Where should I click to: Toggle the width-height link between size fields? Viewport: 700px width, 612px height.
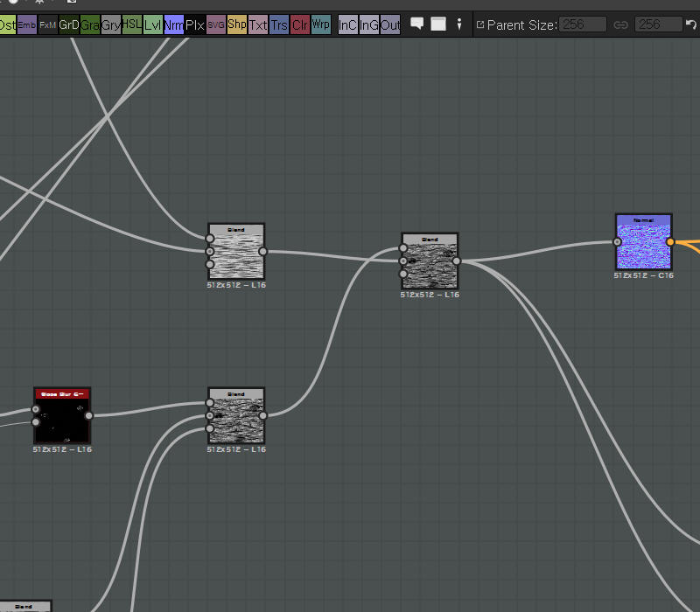pyautogui.click(x=621, y=25)
